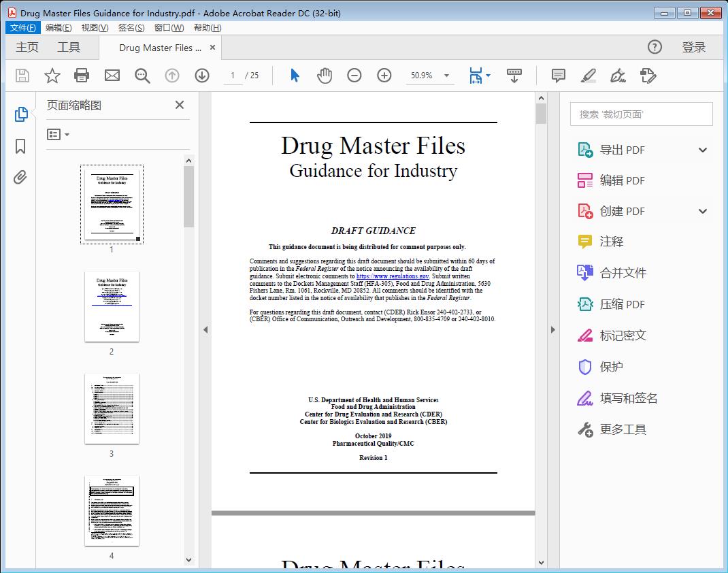Open the Bookmarks panel icon
The image size is (728, 573).
(20, 146)
